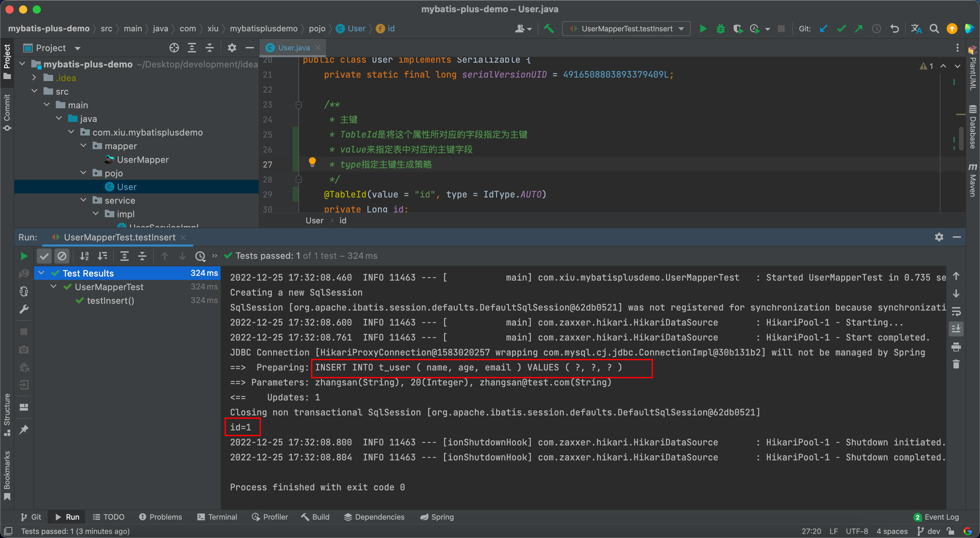This screenshot has height=538, width=980.
Task: Open Project panel options gear
Action: tap(232, 48)
